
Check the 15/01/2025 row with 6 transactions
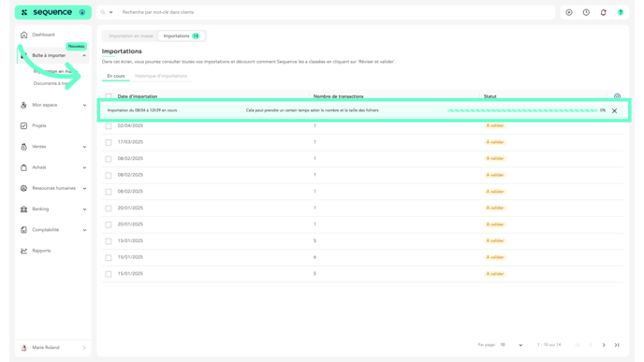(109, 258)
